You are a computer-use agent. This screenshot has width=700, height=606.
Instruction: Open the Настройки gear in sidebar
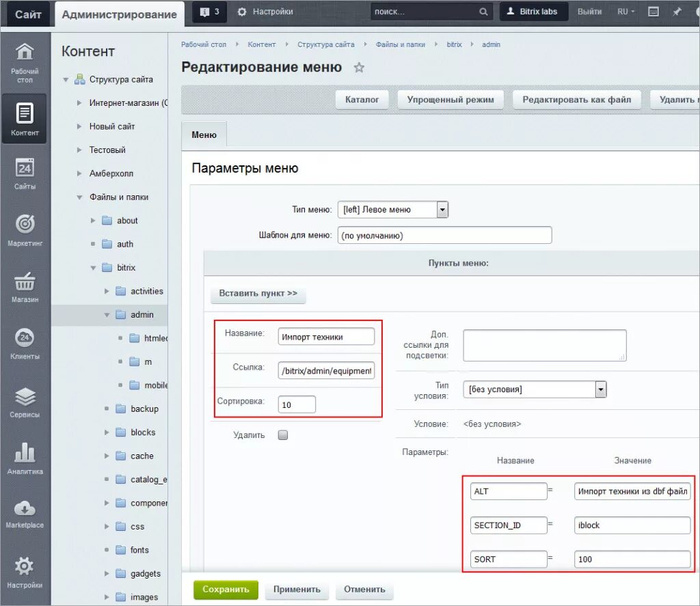(25, 566)
